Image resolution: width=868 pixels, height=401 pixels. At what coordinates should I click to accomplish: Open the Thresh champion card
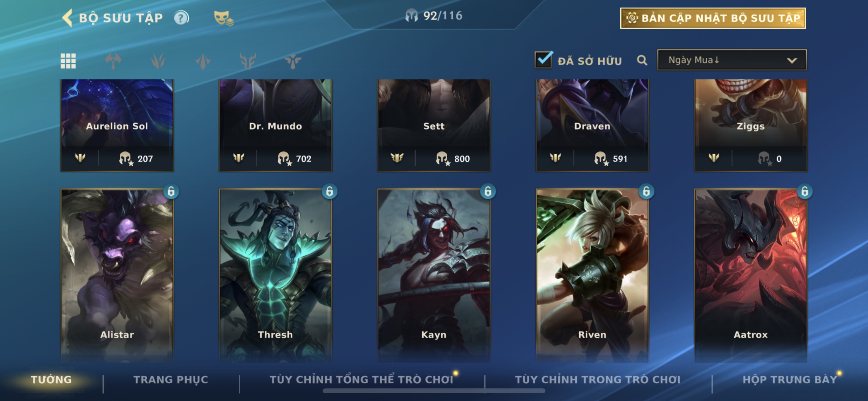275,275
